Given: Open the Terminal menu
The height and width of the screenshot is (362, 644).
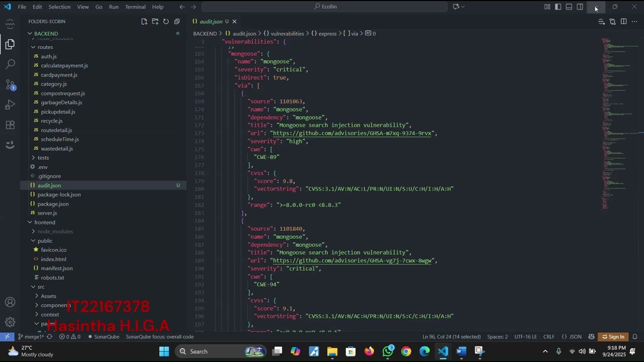Looking at the screenshot, I should click(135, 7).
